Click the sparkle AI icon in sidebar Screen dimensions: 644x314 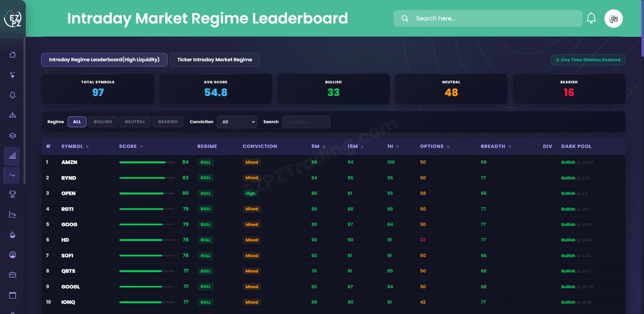[12, 75]
